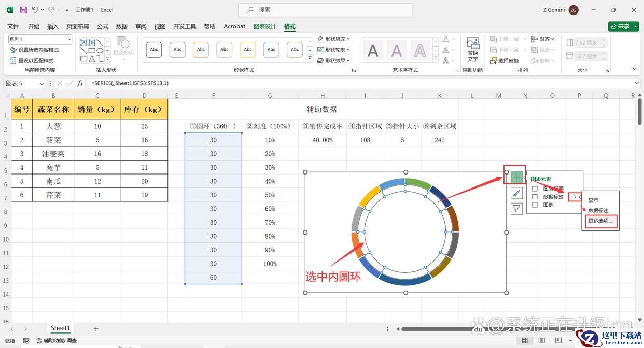The height and width of the screenshot is (348, 644).
Task: Open the Chart Styles paintbrush button
Action: (516, 193)
